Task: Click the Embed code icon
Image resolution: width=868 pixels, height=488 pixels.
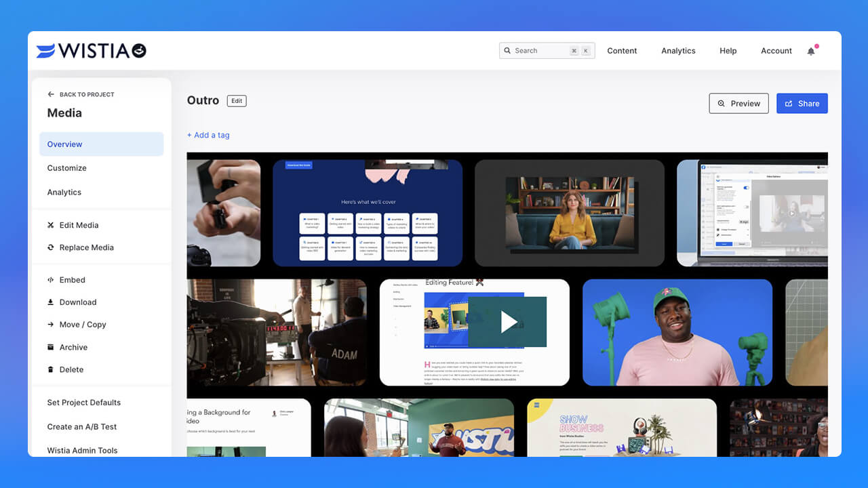Action: click(x=51, y=280)
